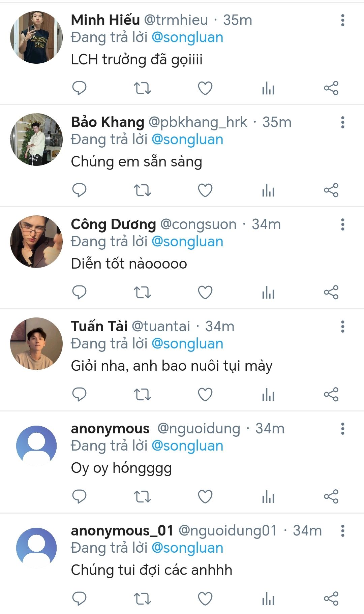Open more options for Minh Hiếu's tweet
The image size is (364, 614).
coord(342,20)
